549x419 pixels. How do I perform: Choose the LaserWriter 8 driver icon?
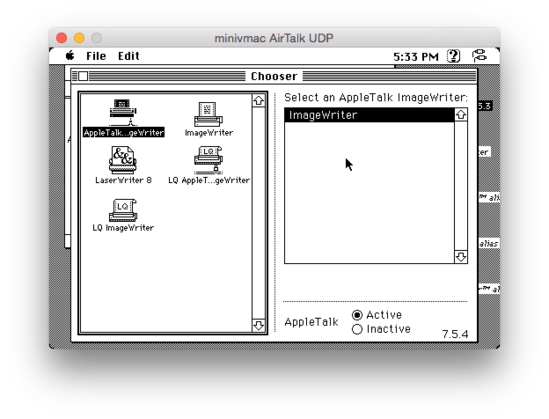click(x=123, y=165)
